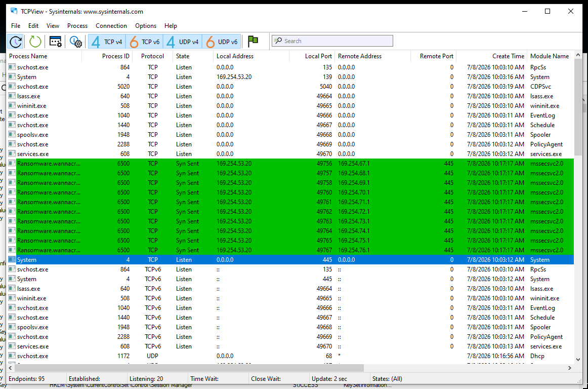Click process icon of spoolsv.exe TCP row
The image size is (588, 389).
click(x=12, y=134)
